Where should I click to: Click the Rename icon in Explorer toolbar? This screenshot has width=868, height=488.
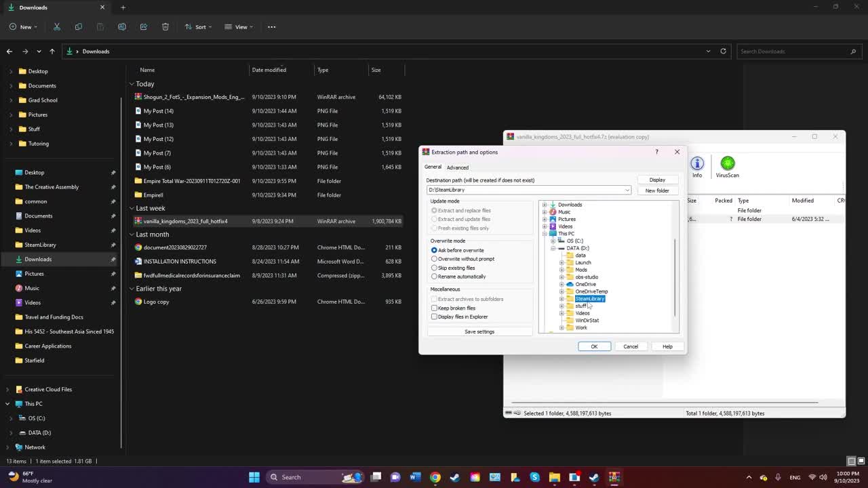122,26
